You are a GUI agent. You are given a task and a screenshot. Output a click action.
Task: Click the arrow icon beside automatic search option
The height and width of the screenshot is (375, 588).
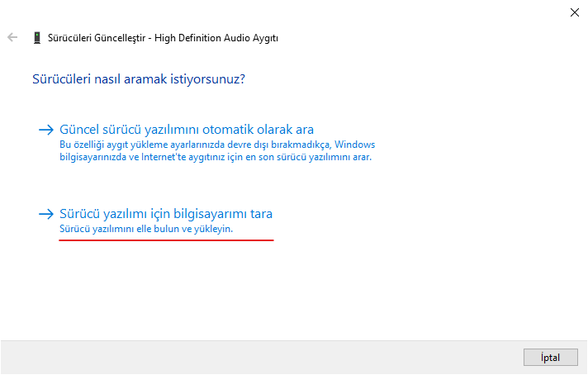pyautogui.click(x=46, y=130)
